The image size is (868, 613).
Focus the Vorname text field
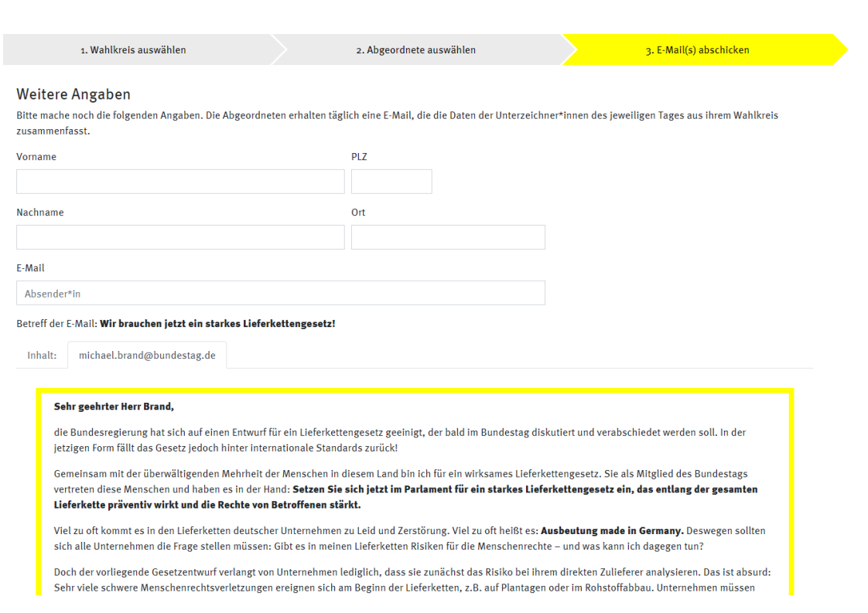coord(180,182)
